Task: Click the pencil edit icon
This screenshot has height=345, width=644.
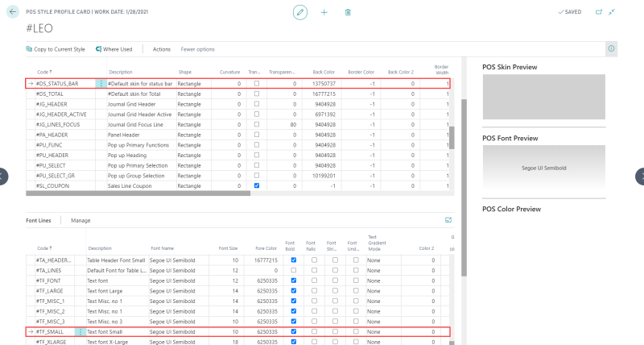Action: pos(300,12)
